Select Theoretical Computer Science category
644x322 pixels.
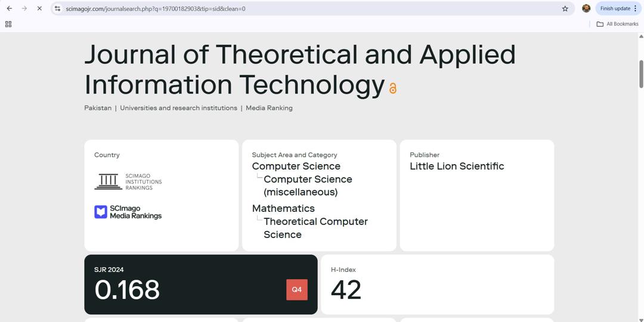(315, 228)
